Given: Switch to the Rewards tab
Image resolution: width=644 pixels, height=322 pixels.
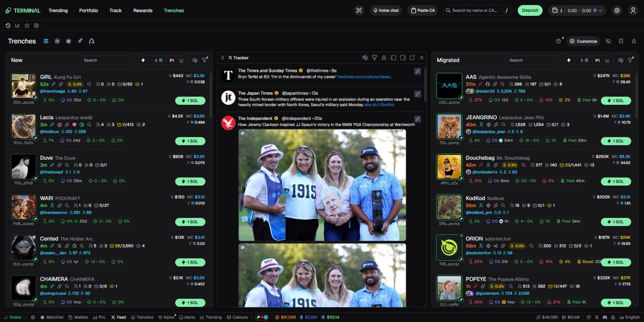Looking at the screenshot, I should (x=143, y=10).
